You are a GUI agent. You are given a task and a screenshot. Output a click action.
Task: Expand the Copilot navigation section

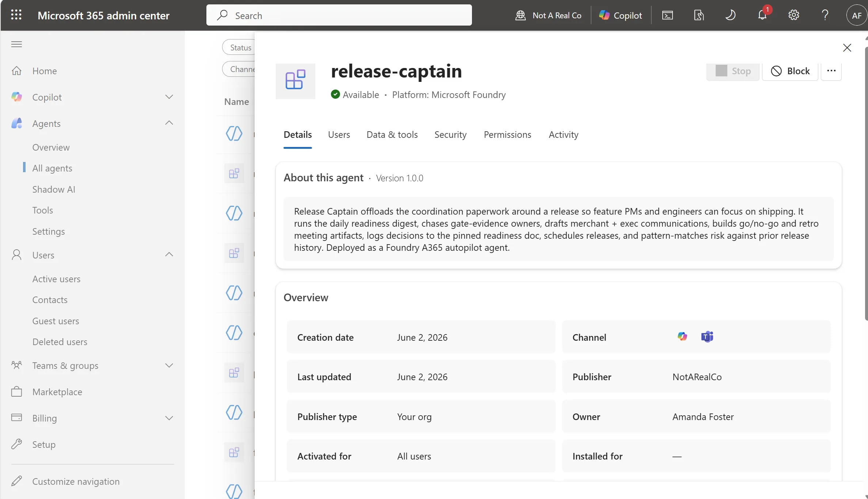pos(169,97)
